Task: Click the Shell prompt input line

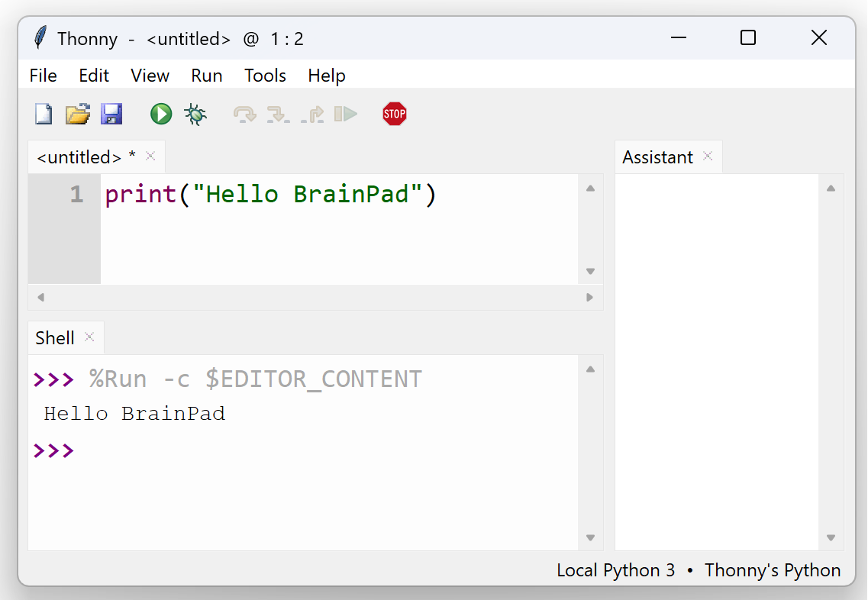Action: [305, 450]
